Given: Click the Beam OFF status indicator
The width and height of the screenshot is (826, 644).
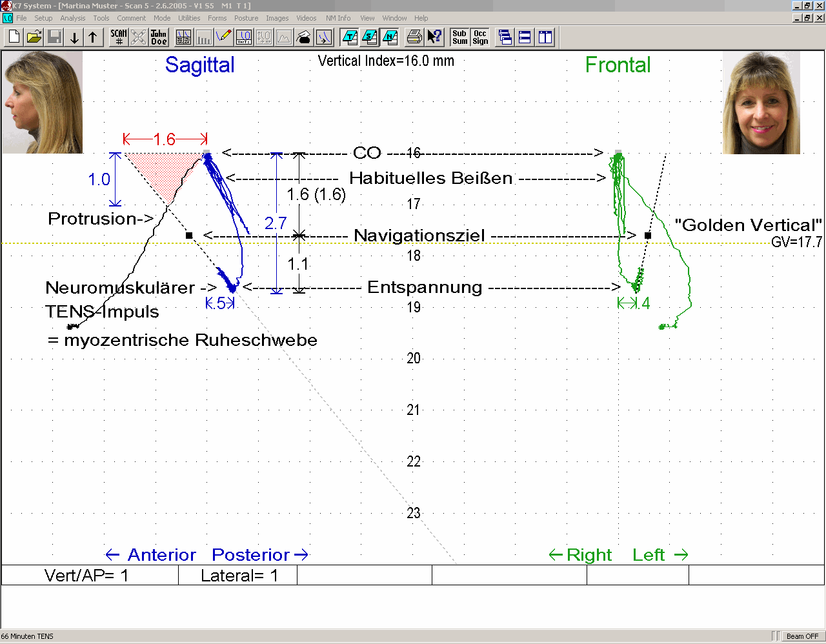Looking at the screenshot, I should tap(802, 636).
